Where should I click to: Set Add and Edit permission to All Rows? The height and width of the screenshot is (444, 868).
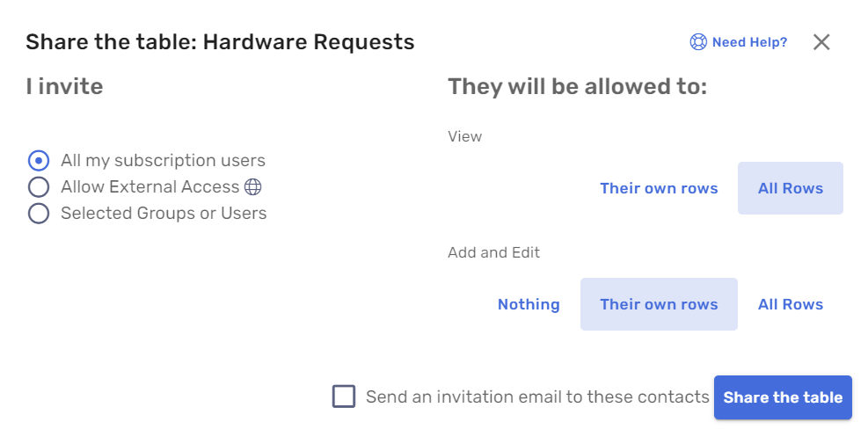tap(791, 304)
